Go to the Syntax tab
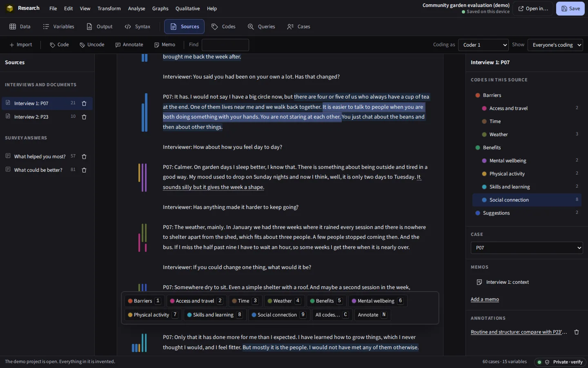 [x=138, y=27]
